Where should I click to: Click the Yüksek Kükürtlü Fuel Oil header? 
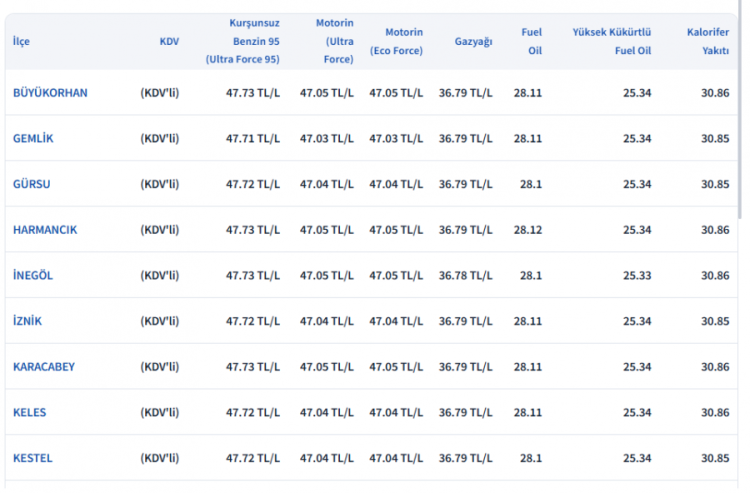click(611, 41)
